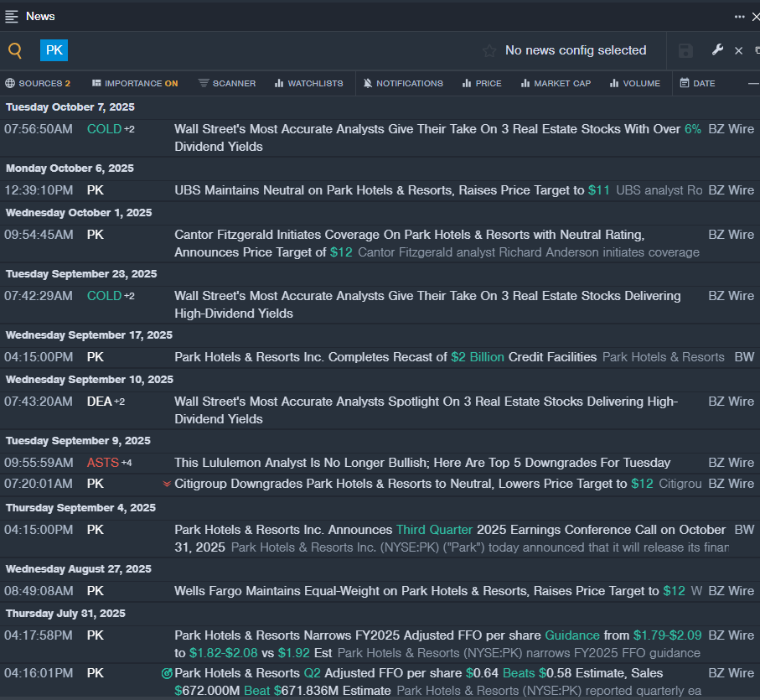The image size is (760, 700).
Task: Open the three-dots panel options menu
Action: pos(739,16)
